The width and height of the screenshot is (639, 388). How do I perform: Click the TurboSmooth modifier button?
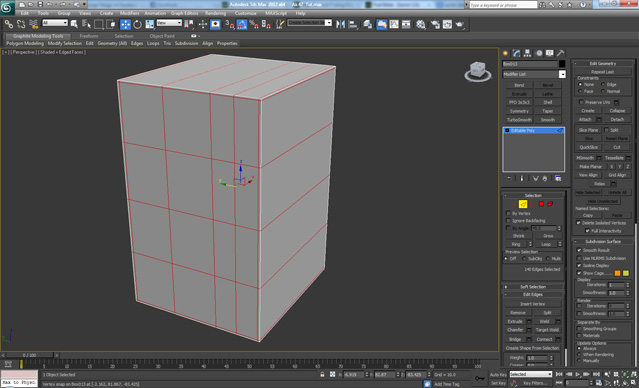tap(519, 120)
